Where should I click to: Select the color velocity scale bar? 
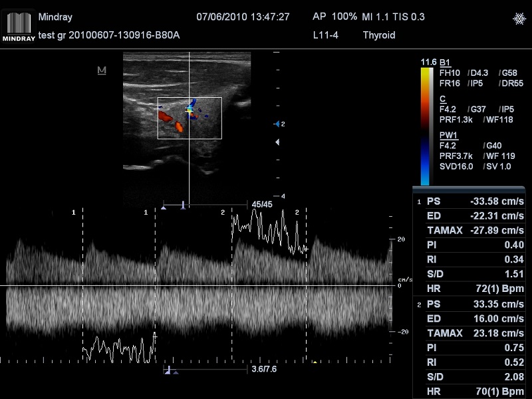pyautogui.click(x=425, y=124)
